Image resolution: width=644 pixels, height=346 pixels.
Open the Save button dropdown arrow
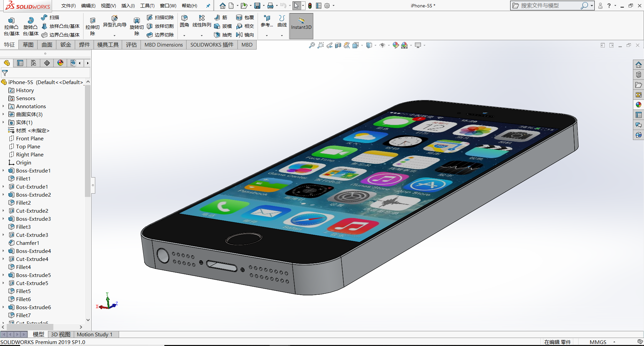tap(264, 6)
